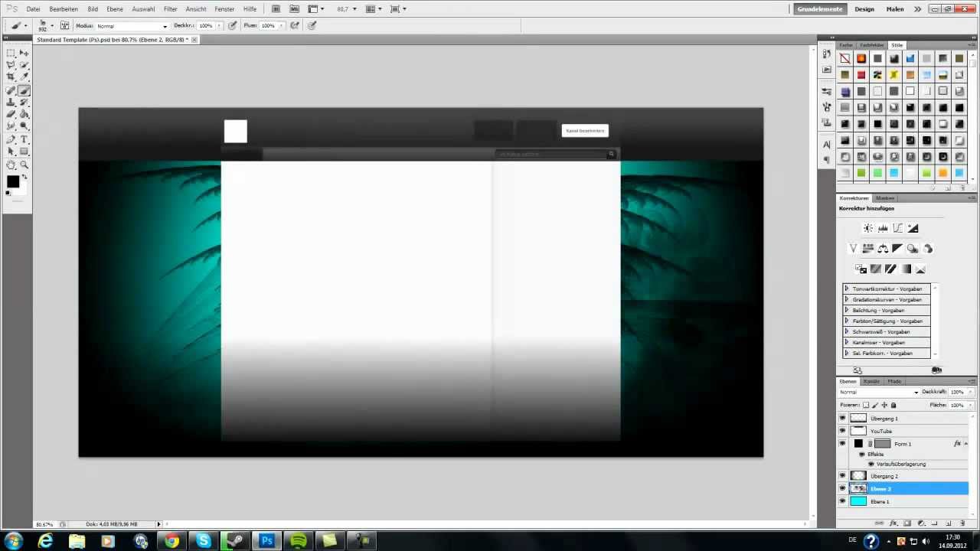Select the Path Selection tool

coord(11,152)
